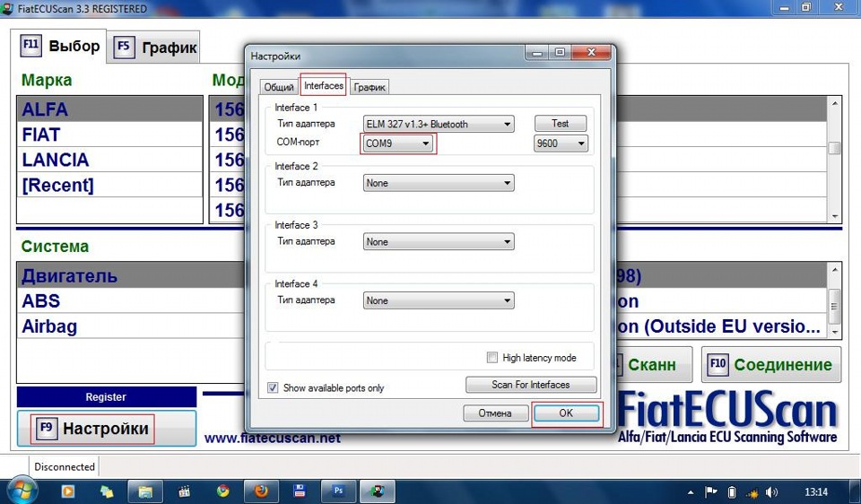The height and width of the screenshot is (504, 861).
Task: Select FIAT in the Марка list
Action: [x=109, y=134]
